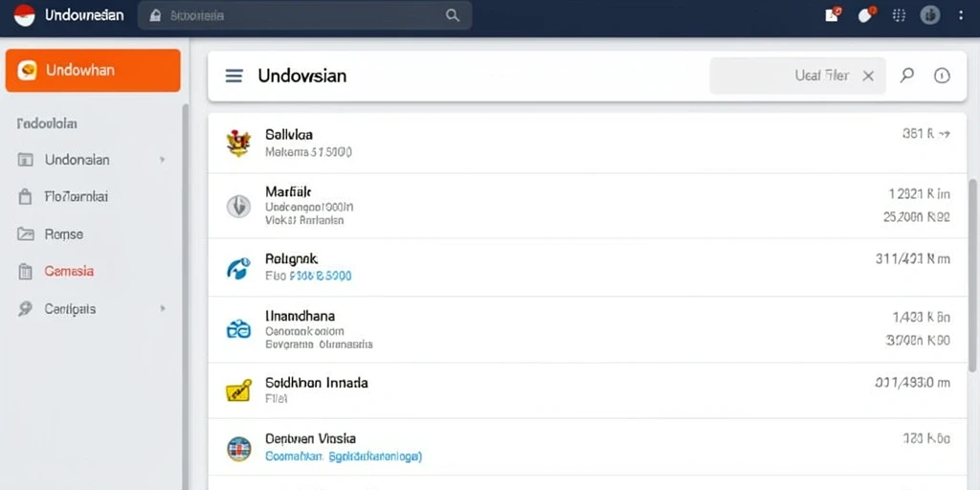Open the hamburger menu beside Undovsian

pyautogui.click(x=234, y=77)
